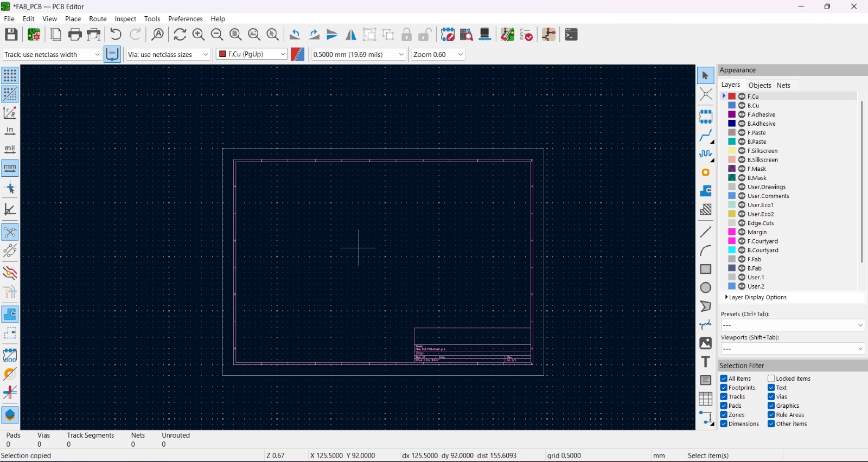The height and width of the screenshot is (462, 868).
Task: Open the Route menu
Action: (x=98, y=18)
